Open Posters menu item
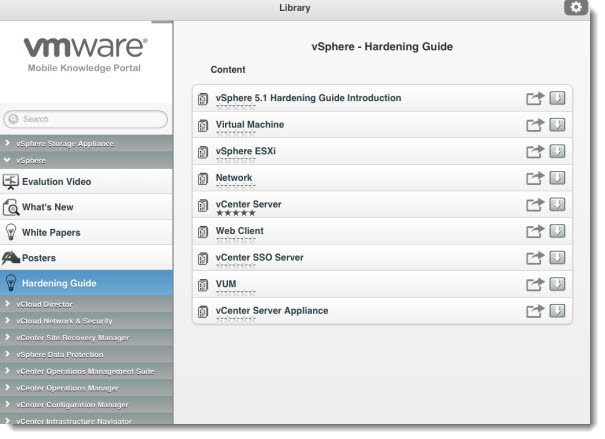605x439 pixels. click(86, 258)
